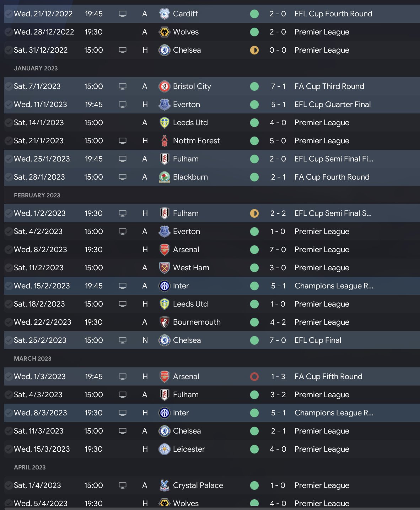The height and width of the screenshot is (510, 420).
Task: Click the Cardiff club badge
Action: tap(164, 14)
